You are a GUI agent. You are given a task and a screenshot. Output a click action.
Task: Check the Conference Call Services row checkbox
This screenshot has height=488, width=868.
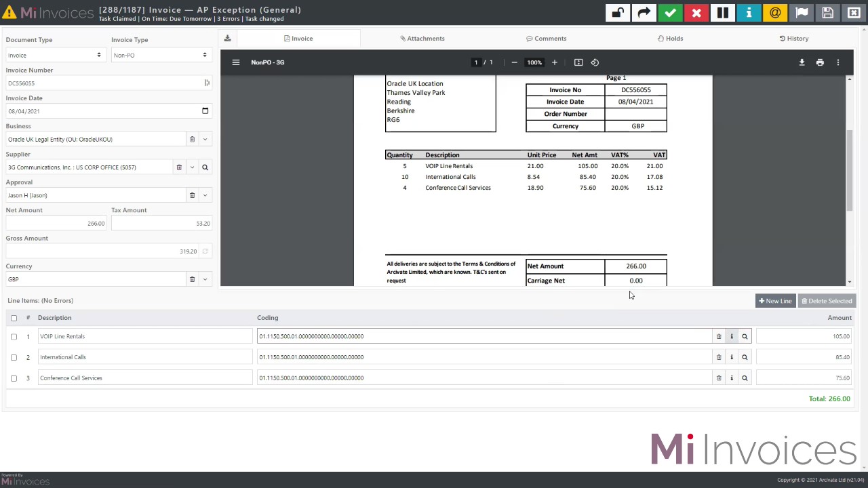click(x=14, y=378)
